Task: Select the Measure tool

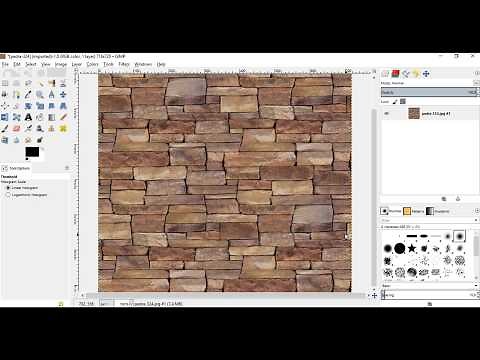Action: click(51, 95)
